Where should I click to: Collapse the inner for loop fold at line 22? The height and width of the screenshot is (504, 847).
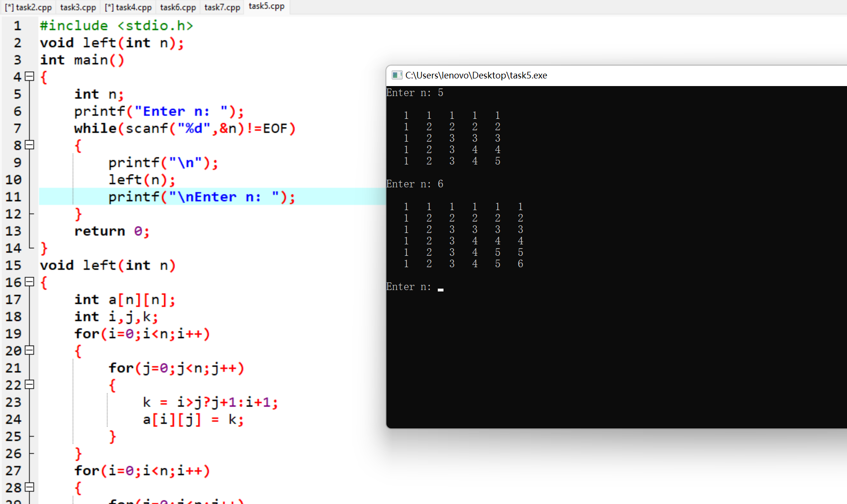coord(30,385)
